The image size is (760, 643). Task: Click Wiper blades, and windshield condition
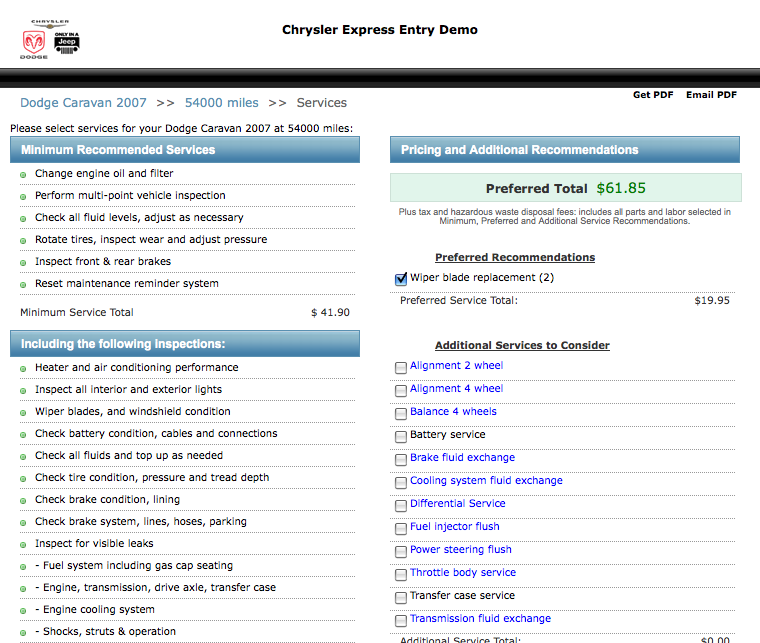132,411
